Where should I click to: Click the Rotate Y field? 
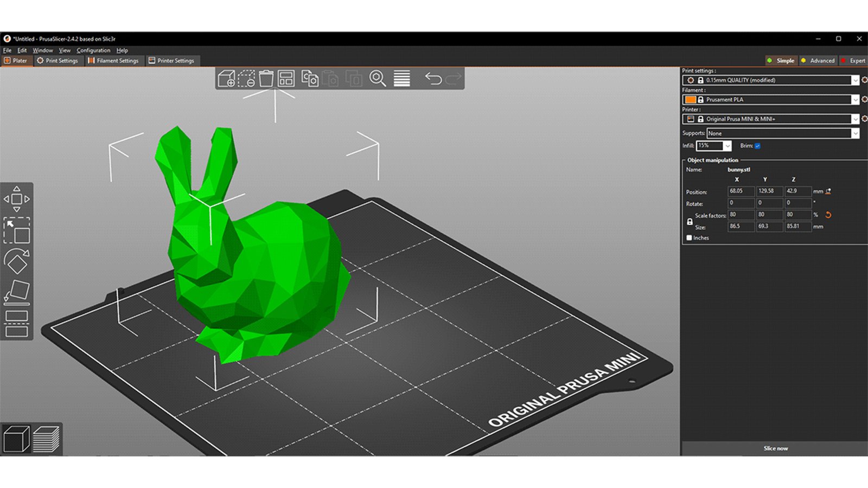(769, 203)
